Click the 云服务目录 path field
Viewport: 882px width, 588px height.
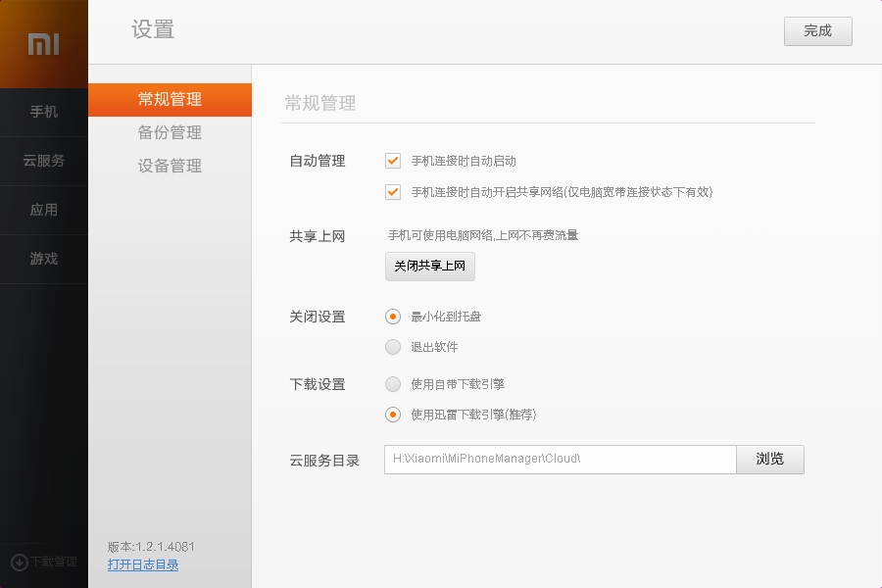click(560, 460)
